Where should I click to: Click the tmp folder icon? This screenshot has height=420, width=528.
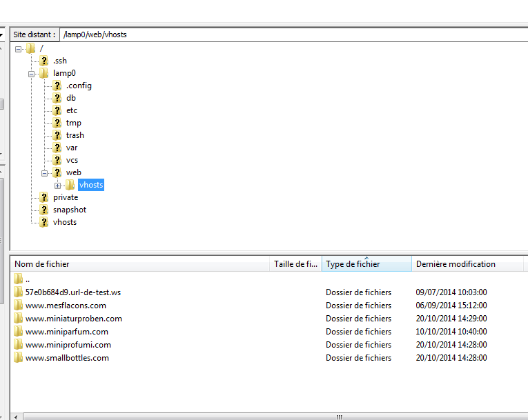click(57, 123)
